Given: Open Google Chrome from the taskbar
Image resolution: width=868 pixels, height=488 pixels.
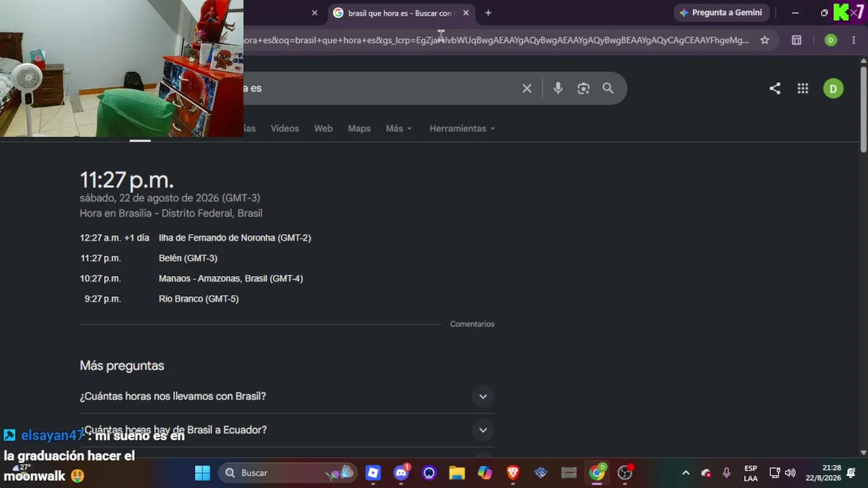Looking at the screenshot, I should point(597,473).
